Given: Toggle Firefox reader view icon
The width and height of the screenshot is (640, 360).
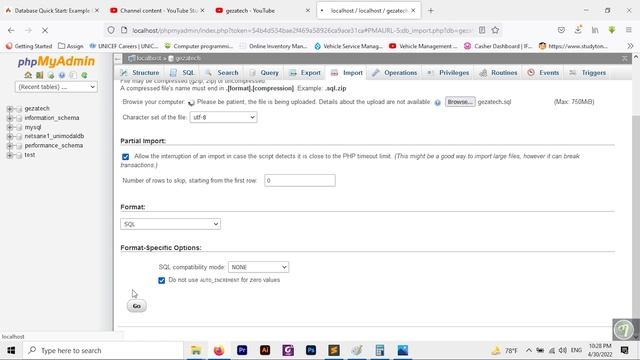Looking at the screenshot, I should [x=482, y=30].
